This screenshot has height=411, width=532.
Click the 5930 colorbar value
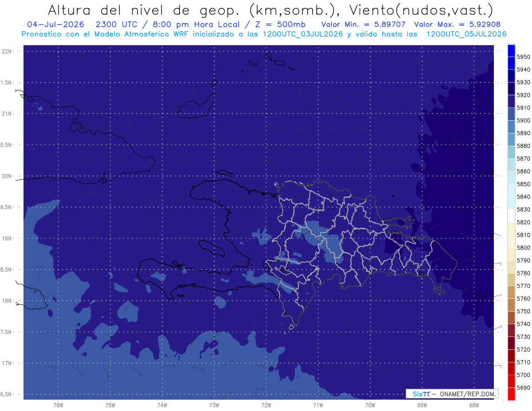(x=524, y=82)
